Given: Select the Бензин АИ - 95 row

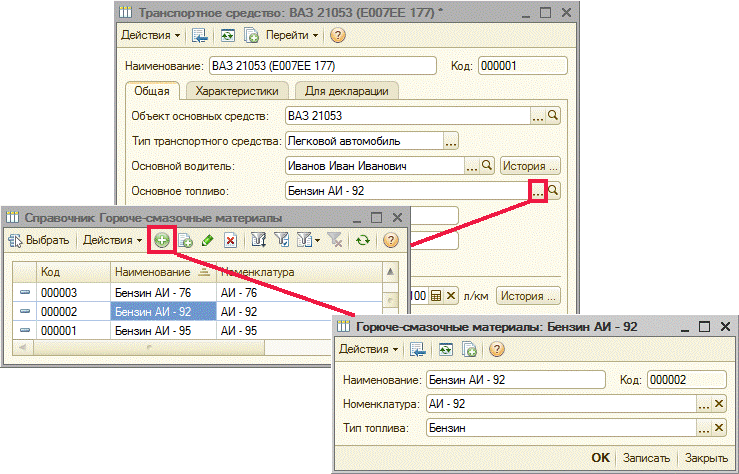Looking at the screenshot, I should coord(160,330).
